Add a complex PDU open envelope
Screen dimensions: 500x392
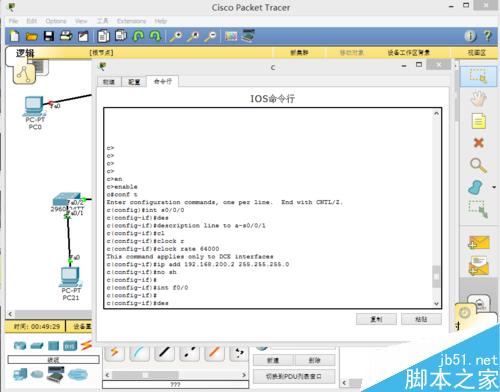coord(479,265)
